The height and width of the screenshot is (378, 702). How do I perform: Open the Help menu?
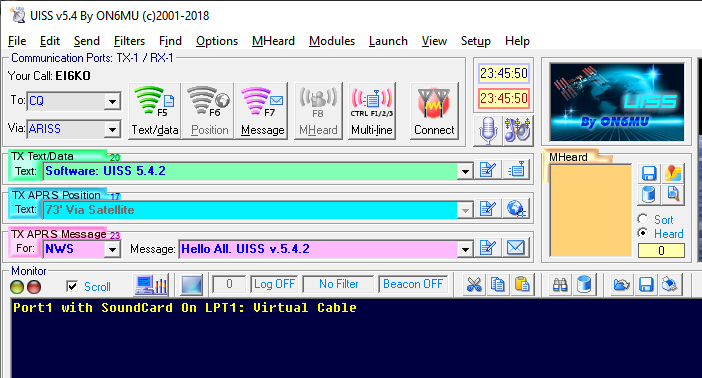pyautogui.click(x=517, y=41)
